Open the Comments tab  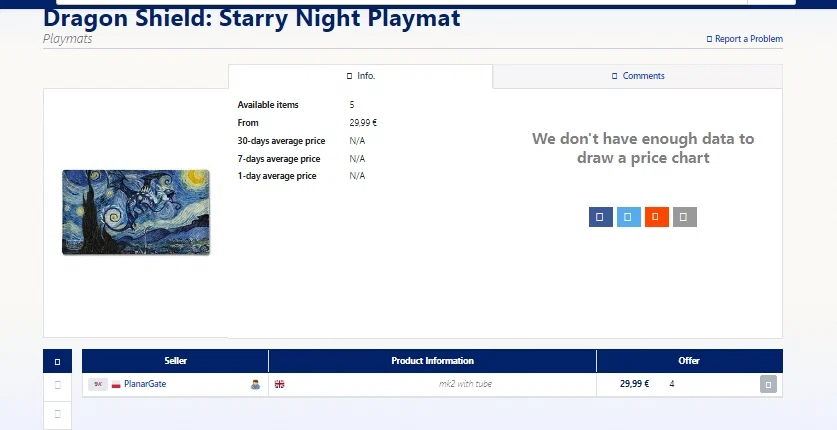click(637, 76)
